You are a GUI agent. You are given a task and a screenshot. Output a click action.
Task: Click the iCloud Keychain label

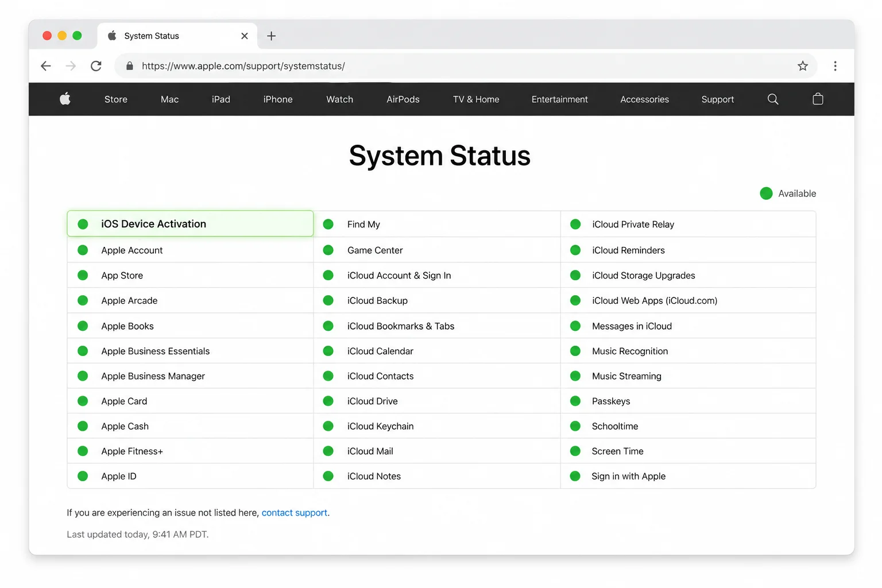point(380,426)
